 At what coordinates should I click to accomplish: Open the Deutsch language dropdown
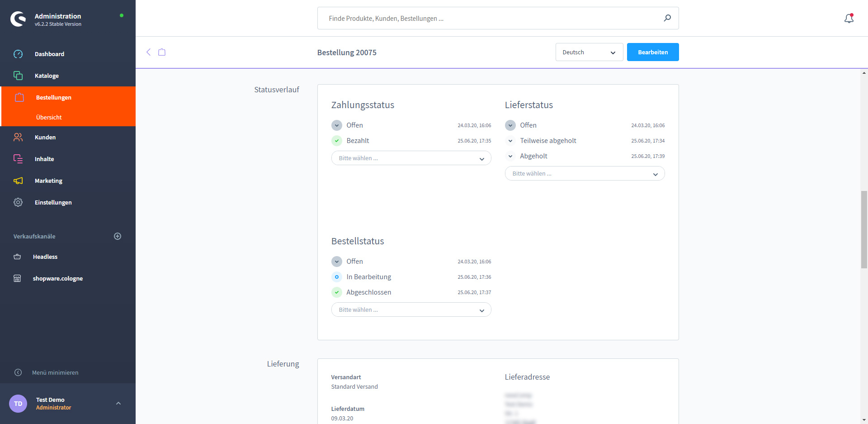point(589,52)
